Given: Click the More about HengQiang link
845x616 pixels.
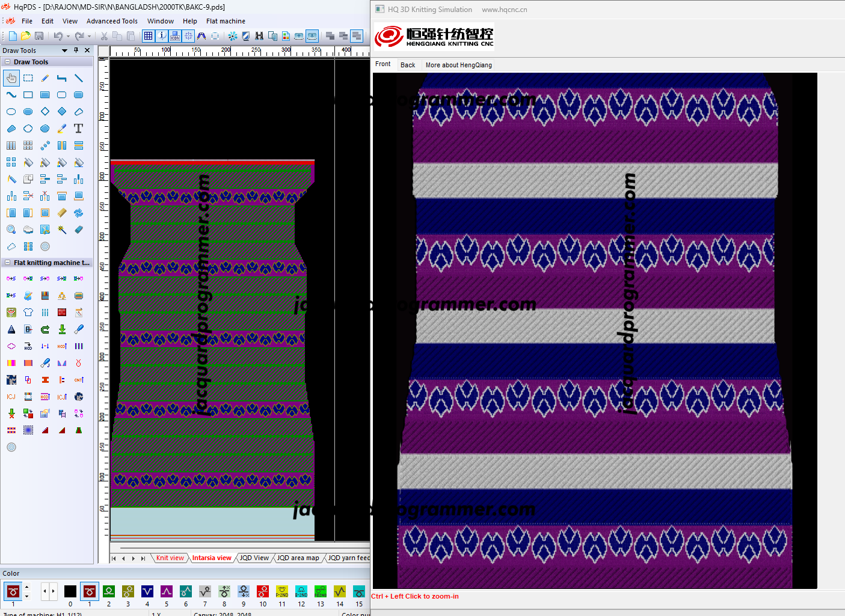Looking at the screenshot, I should coord(458,65).
